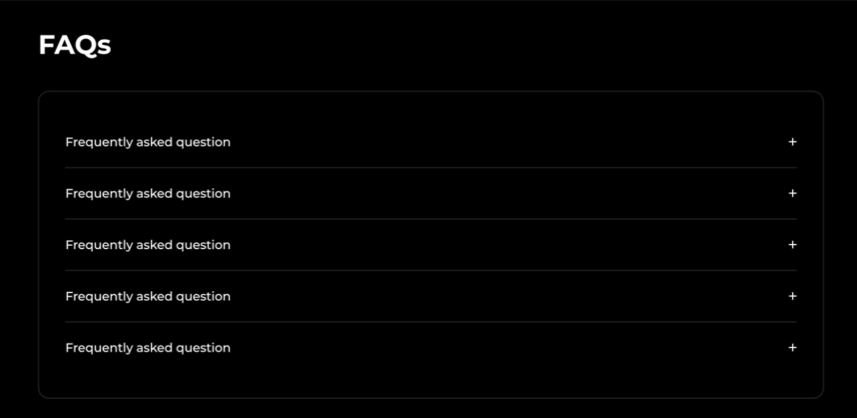This screenshot has height=418, width=857.
Task: Click the blank middle of the second FAQ row
Action: [x=500, y=193]
